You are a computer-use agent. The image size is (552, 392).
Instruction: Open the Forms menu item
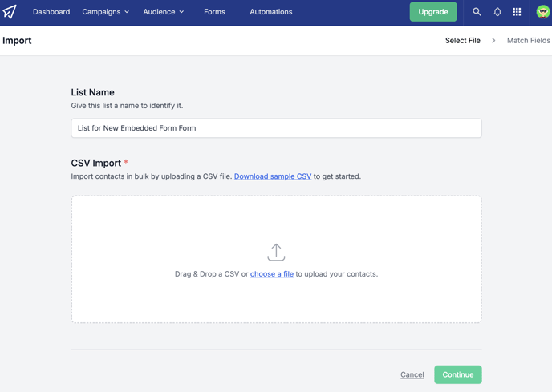pos(214,12)
